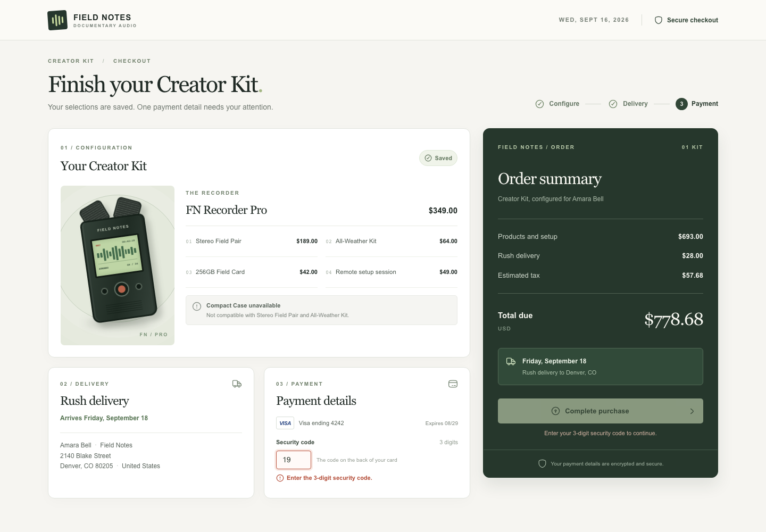766x532 pixels.
Task: Focus the Security code input field
Action: [294, 460]
